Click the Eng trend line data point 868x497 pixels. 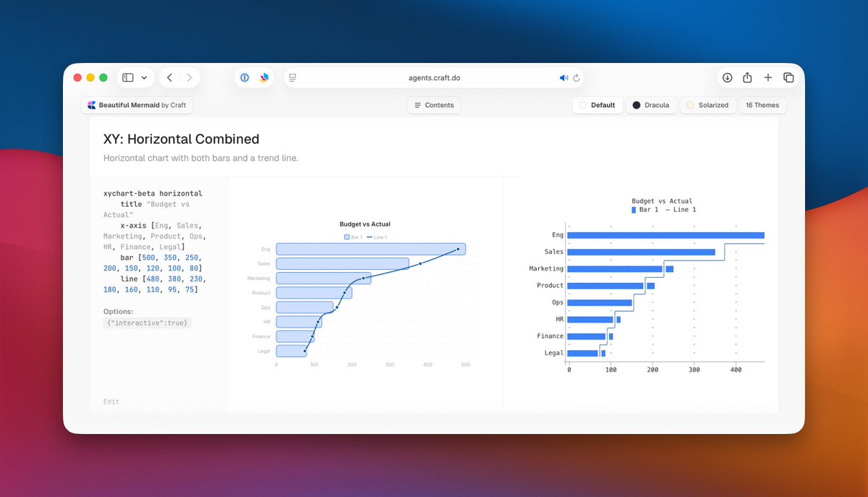click(458, 250)
